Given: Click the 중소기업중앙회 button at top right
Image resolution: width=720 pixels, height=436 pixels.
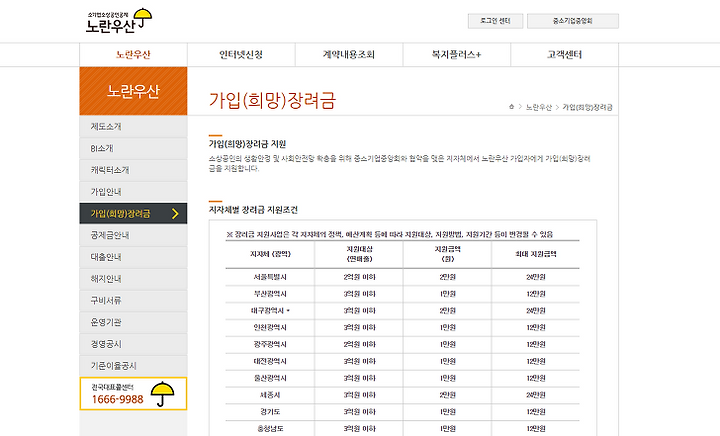Looking at the screenshot, I should pos(573,21).
